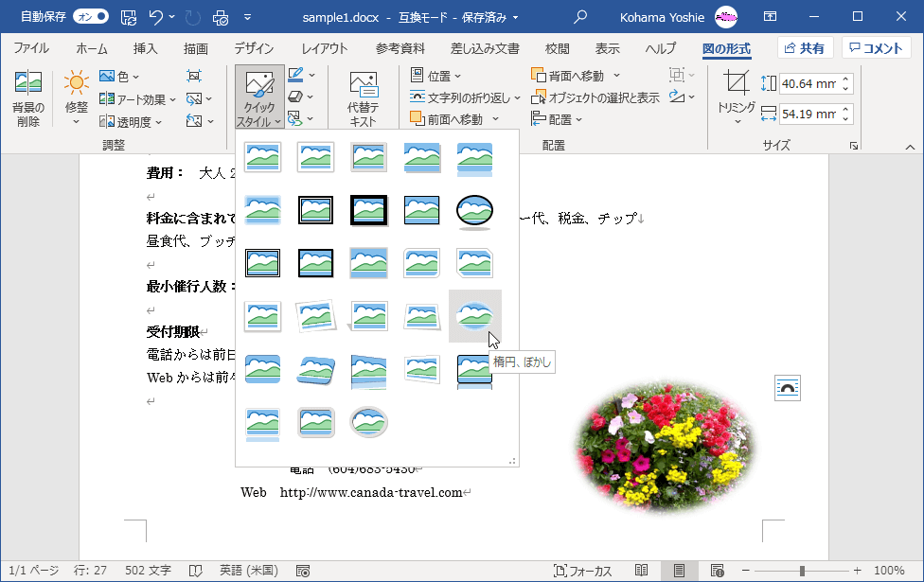The image size is (924, 582).
Task: Click the canada-travel.com web address
Action: 371,492
